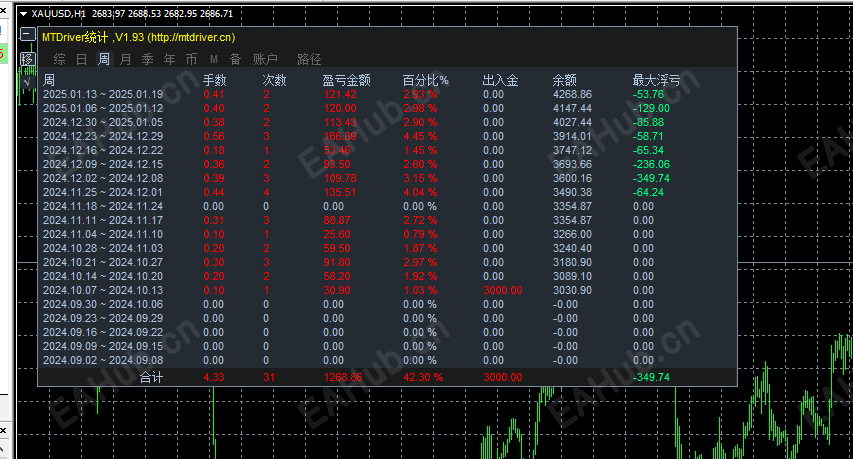Click max floating loss -236.06
Viewport: 853px width, 459px height.
point(651,164)
